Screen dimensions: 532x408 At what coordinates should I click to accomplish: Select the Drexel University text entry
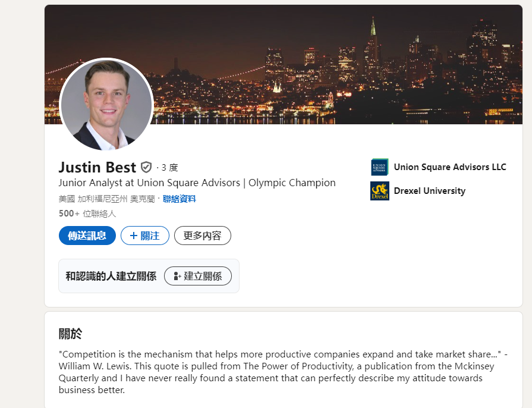tap(429, 191)
